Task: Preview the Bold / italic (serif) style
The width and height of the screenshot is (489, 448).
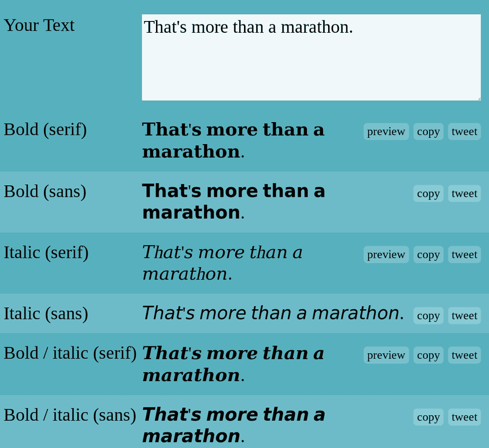Action: (x=386, y=355)
